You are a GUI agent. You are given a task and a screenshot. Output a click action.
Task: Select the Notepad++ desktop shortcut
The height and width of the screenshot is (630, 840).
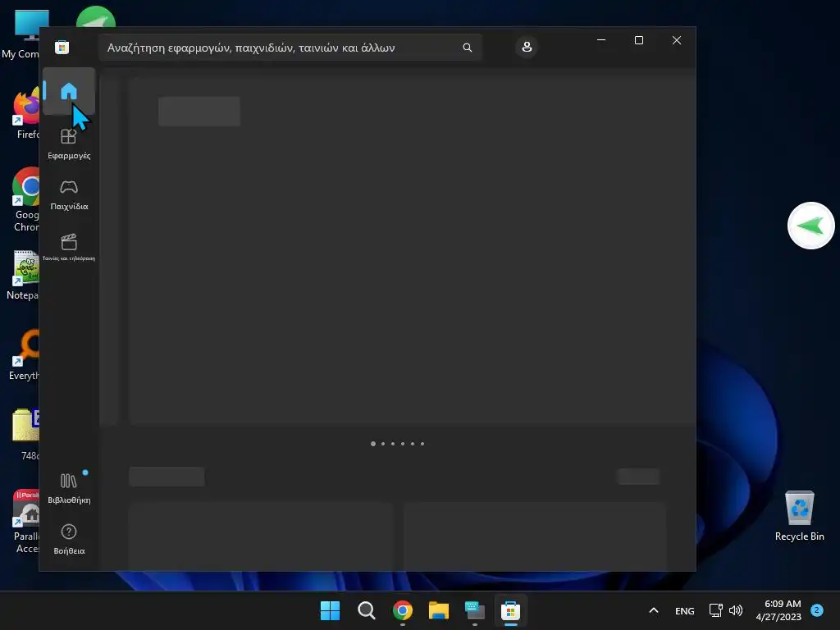[x=24, y=276]
